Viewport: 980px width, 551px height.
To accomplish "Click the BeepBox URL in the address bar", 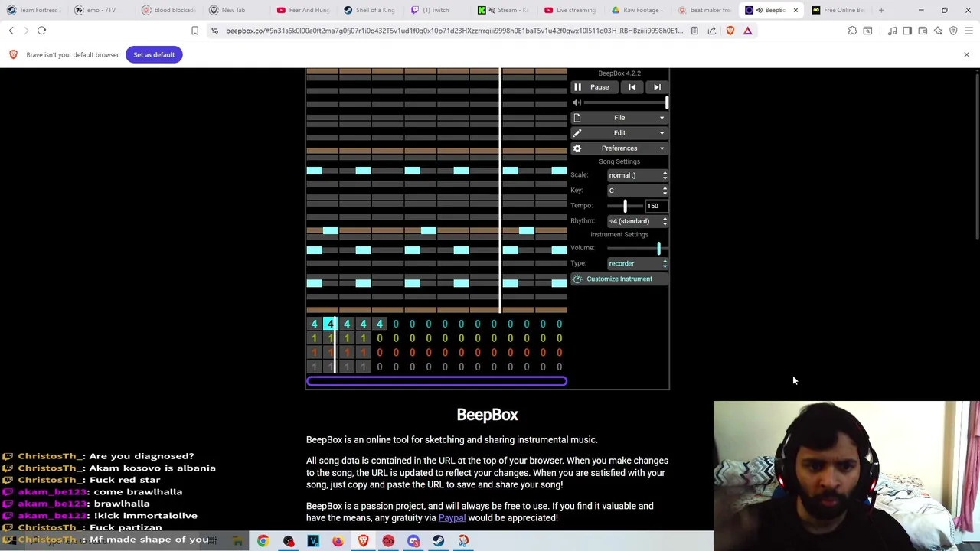I will 454,31.
